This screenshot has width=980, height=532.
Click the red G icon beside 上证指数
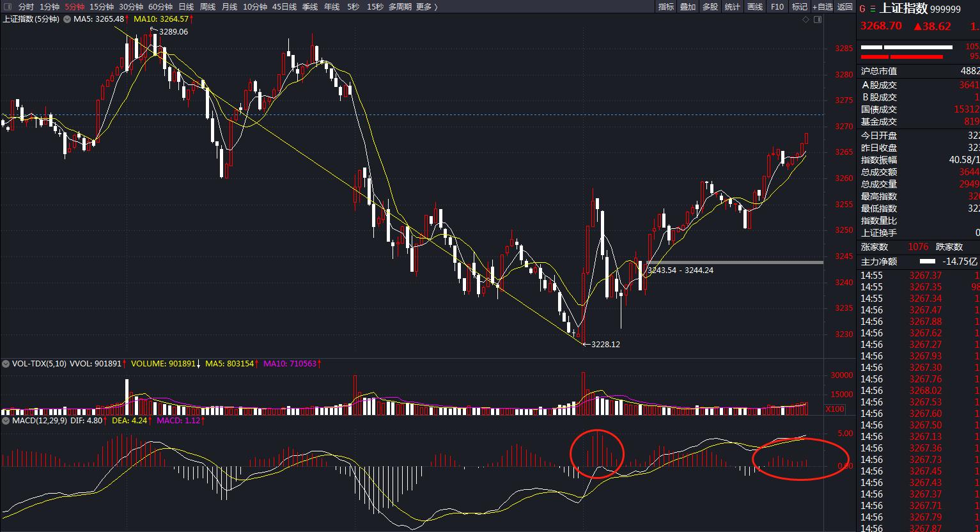tap(862, 9)
